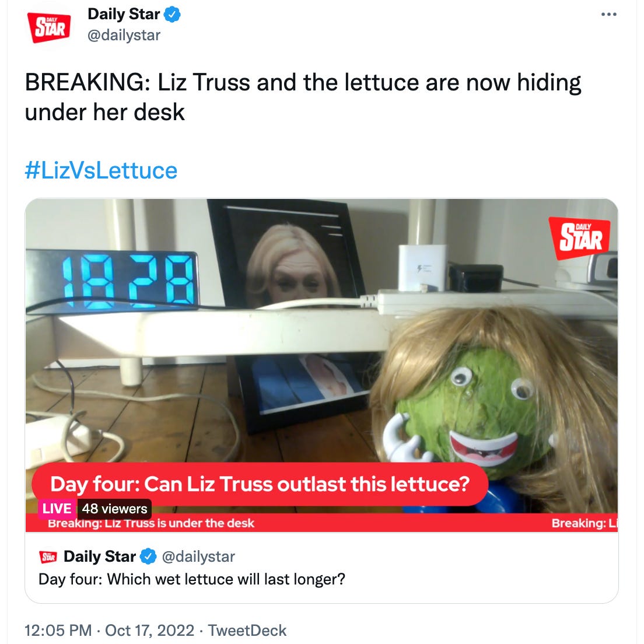Click the main BREAKING tweet text

point(303,97)
